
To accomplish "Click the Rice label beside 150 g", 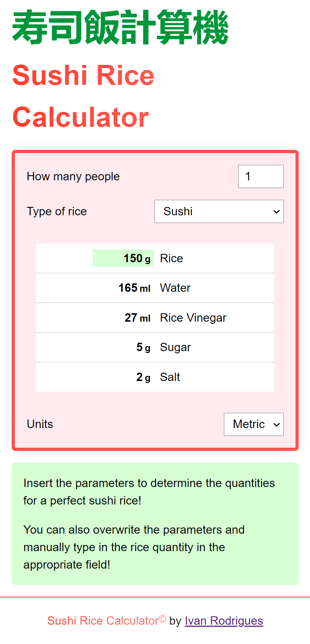I will click(x=171, y=258).
